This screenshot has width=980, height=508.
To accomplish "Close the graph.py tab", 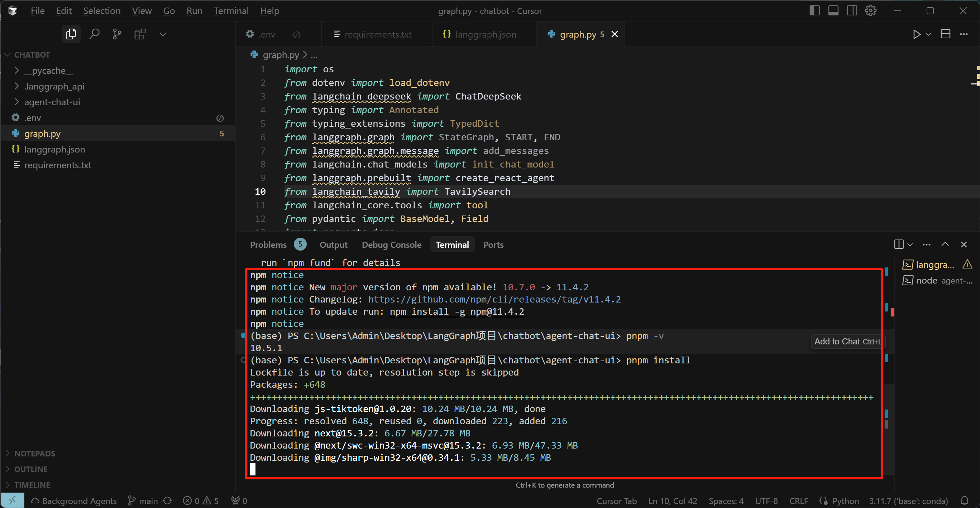I will point(615,34).
